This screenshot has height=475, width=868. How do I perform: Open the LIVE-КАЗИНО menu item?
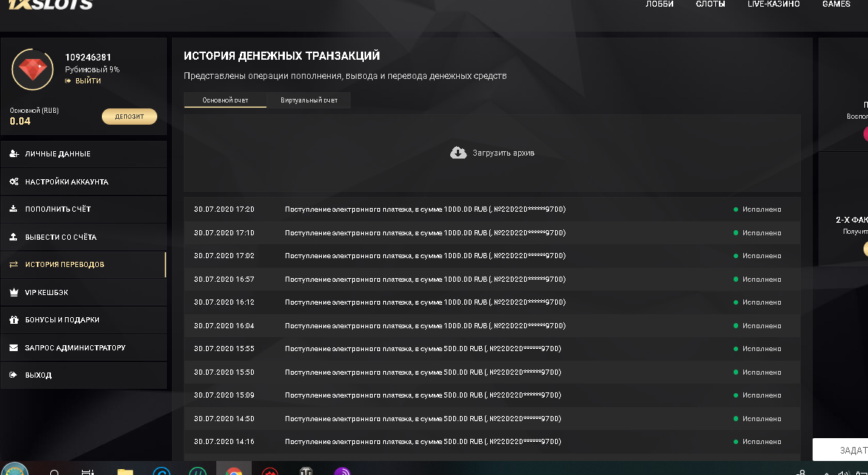coord(774,4)
